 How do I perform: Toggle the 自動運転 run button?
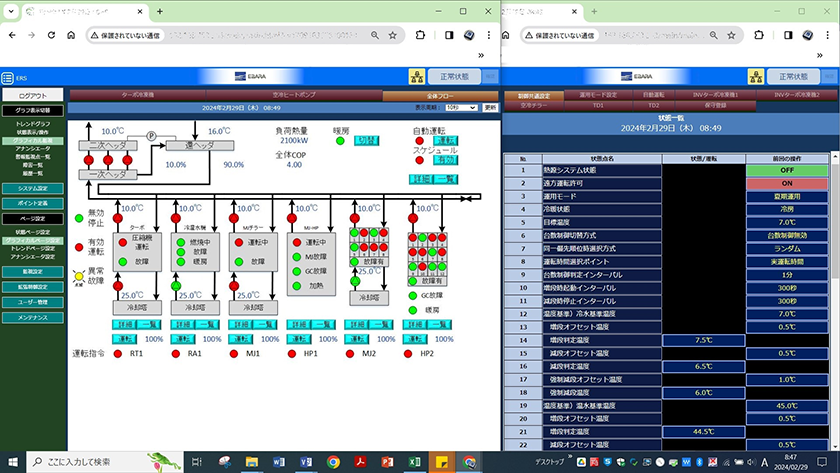coord(445,141)
